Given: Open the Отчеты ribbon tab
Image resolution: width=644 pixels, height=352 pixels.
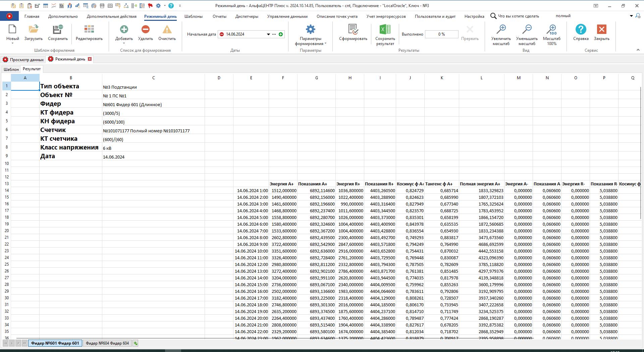Looking at the screenshot, I should coord(219,16).
